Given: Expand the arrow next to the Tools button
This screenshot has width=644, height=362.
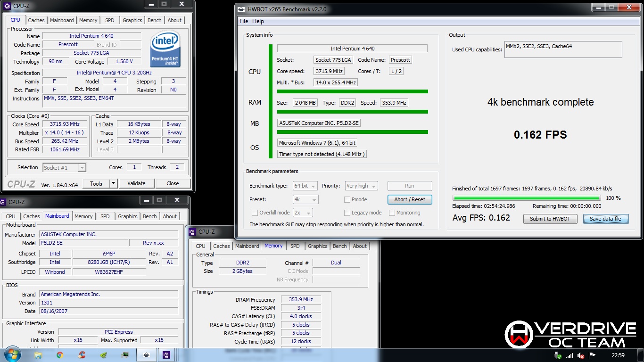Looking at the screenshot, I should click(x=113, y=183).
